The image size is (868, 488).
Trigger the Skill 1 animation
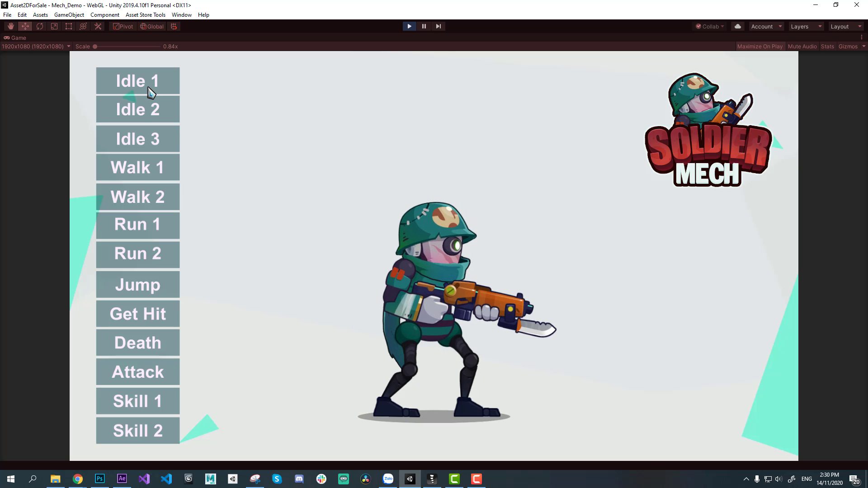point(138,401)
